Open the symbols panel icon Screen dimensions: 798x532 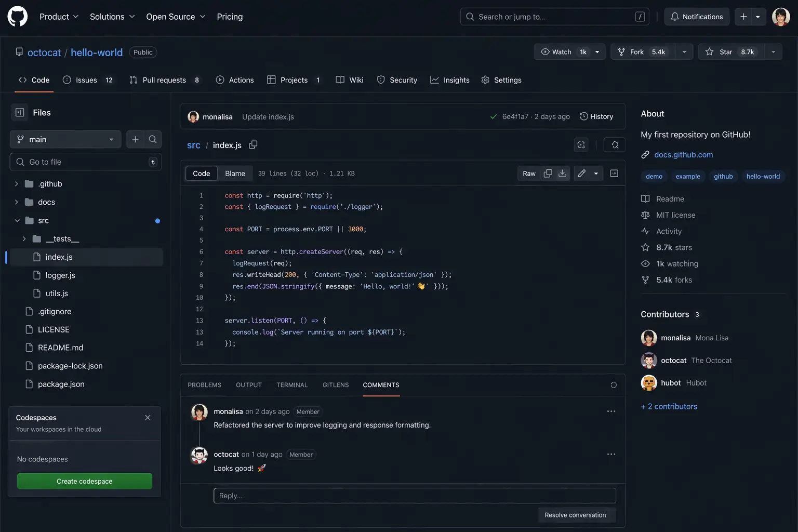581,145
